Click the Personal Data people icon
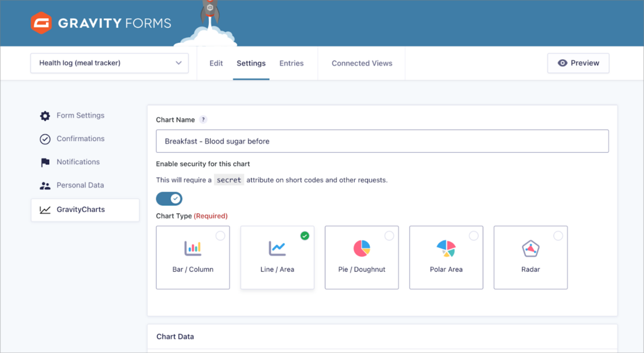Viewport: 644px width, 353px height. (x=45, y=186)
